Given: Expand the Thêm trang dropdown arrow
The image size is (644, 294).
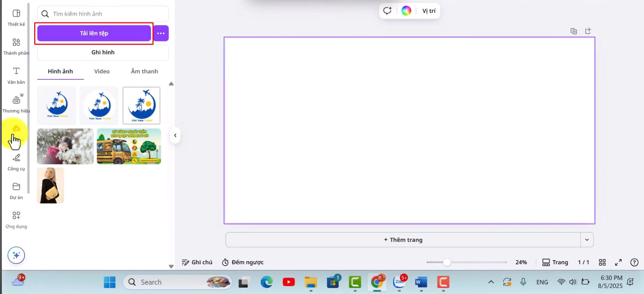Looking at the screenshot, I should coord(587,240).
